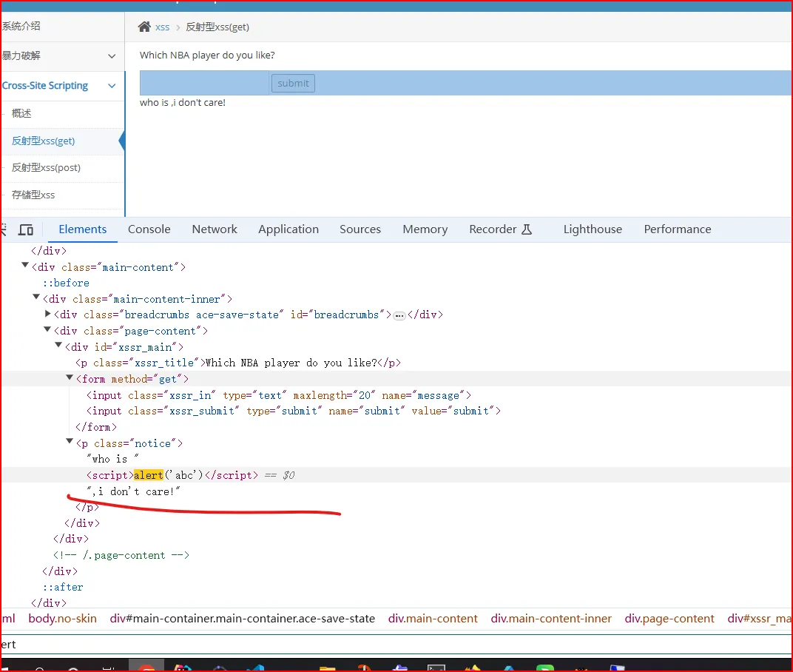Open 反射型xss(post) sidebar entry
This screenshot has width=793, height=672.
coord(46,167)
